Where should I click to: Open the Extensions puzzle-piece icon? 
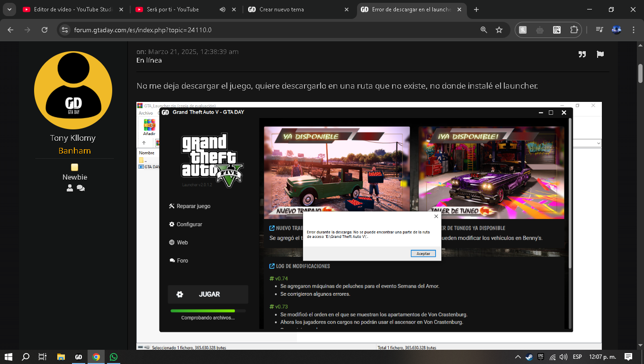574,30
